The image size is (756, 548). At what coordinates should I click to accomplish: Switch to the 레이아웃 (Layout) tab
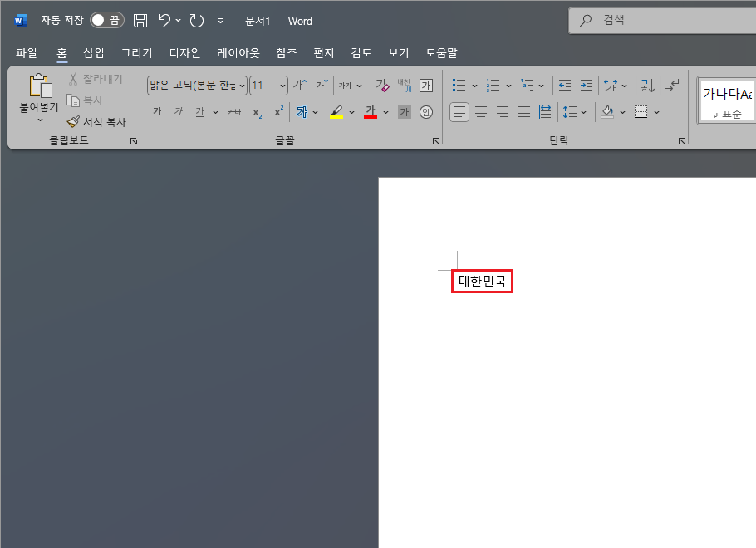coord(238,52)
